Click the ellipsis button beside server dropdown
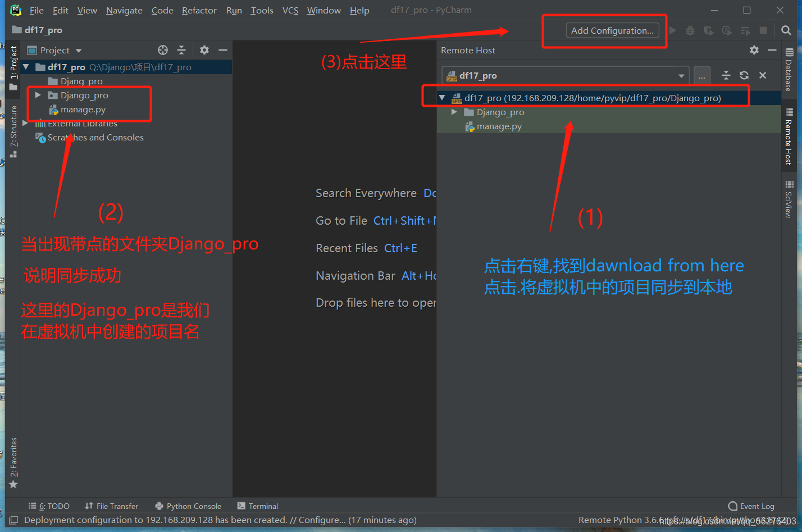This screenshot has height=532, width=802. point(702,75)
